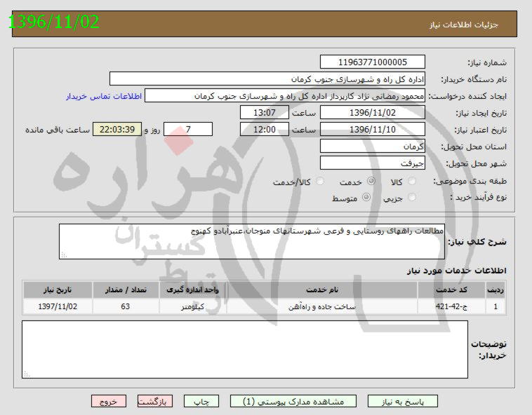Click the remaining days field showing 7
532x415 pixels.
pyautogui.click(x=188, y=130)
